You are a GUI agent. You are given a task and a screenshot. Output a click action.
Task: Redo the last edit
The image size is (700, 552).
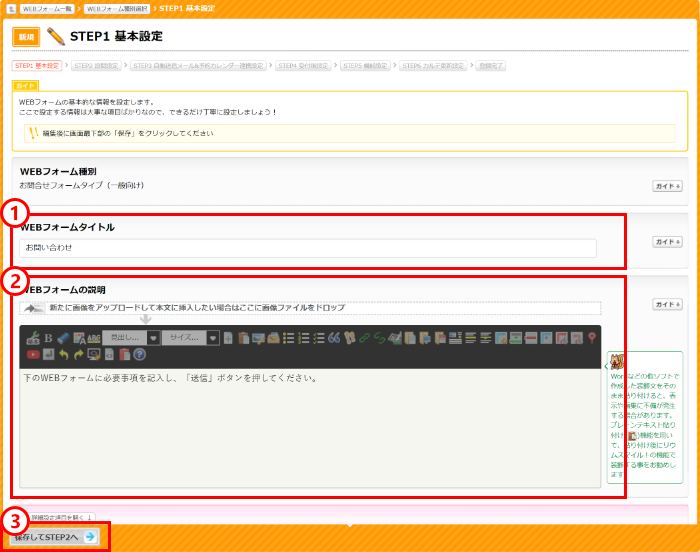coord(79,355)
